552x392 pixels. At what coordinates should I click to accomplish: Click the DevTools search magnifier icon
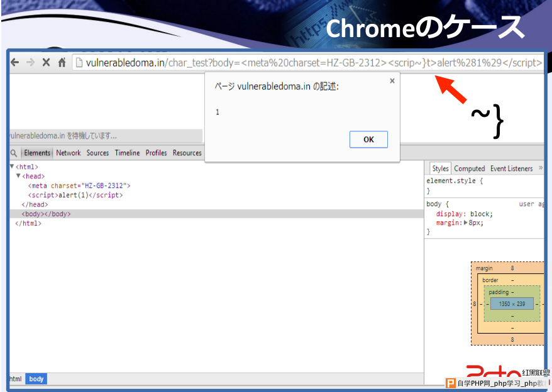pyautogui.click(x=14, y=153)
